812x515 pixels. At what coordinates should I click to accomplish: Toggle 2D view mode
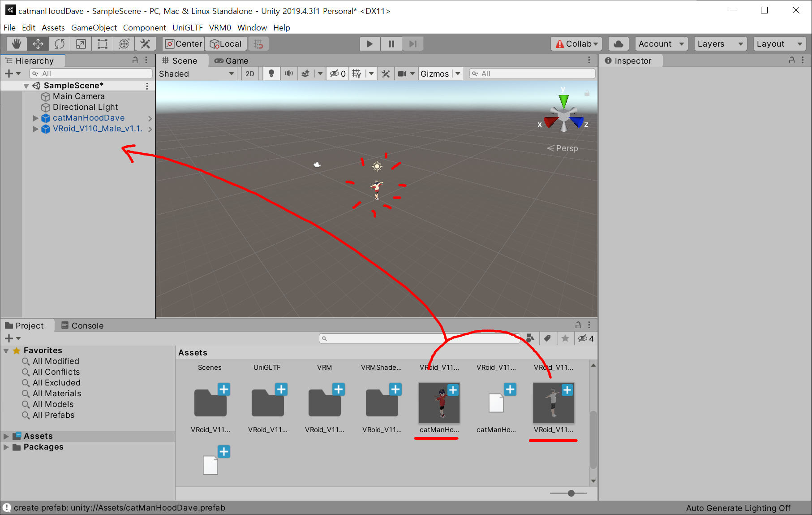(250, 74)
